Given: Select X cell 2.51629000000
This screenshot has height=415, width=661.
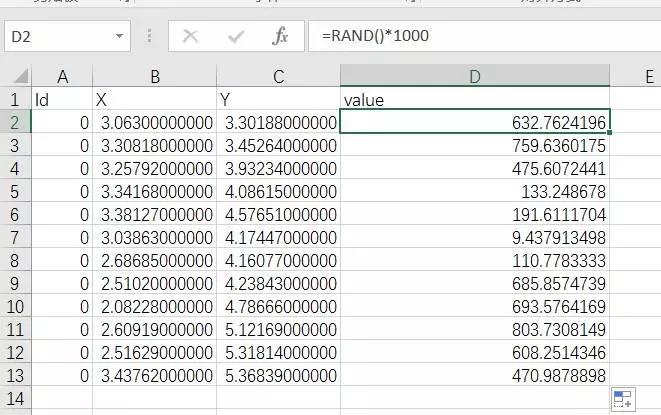Looking at the screenshot, I should 154,353.
